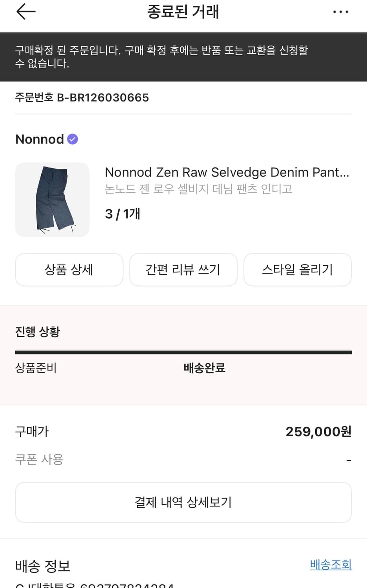
Task: Tap the Korean product name subtitle
Action: (x=198, y=189)
